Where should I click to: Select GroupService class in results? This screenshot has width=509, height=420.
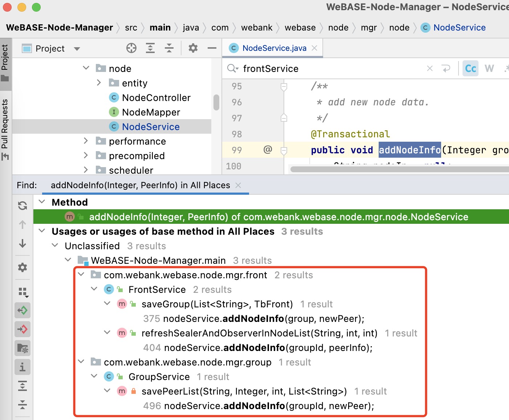159,377
